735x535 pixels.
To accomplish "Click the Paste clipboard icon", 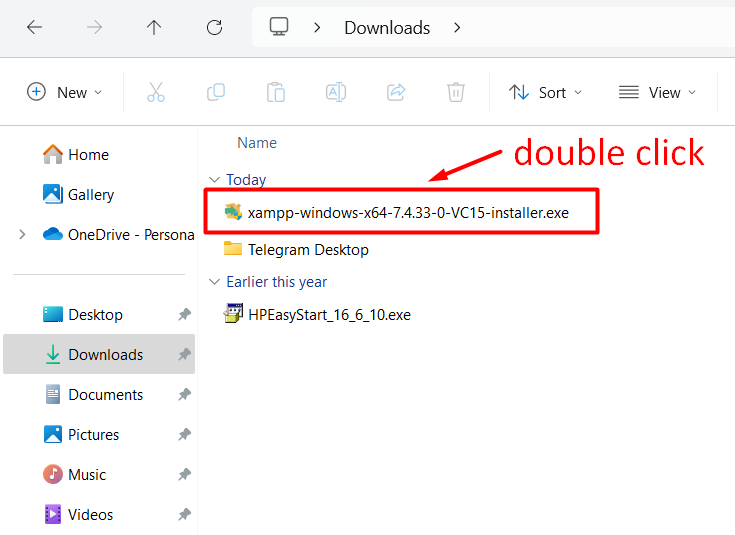I will (x=276, y=92).
